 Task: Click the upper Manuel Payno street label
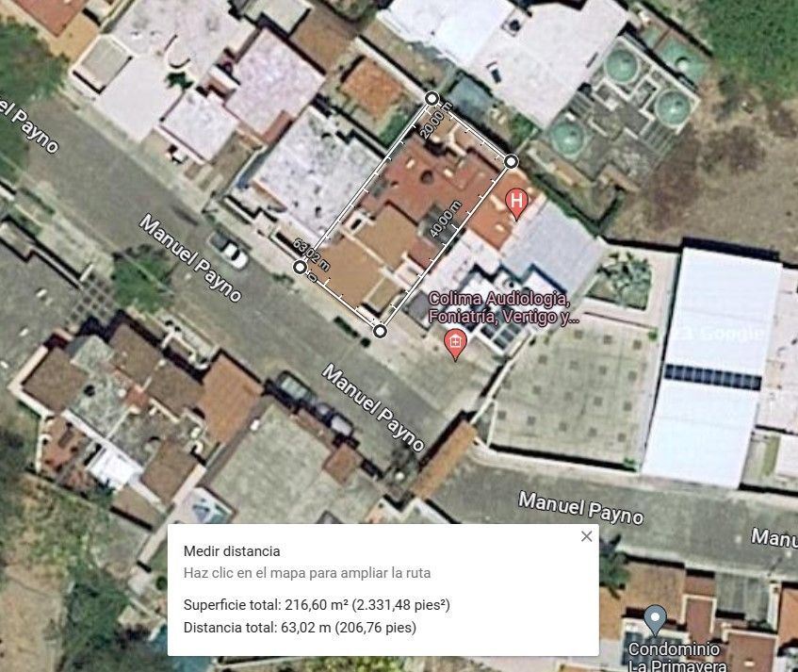(x=189, y=257)
